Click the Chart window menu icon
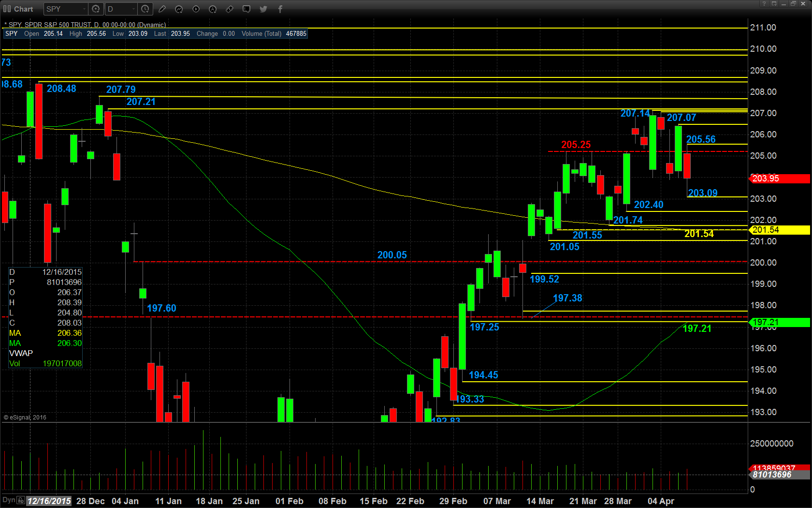This screenshot has height=508, width=812. [x=7, y=9]
